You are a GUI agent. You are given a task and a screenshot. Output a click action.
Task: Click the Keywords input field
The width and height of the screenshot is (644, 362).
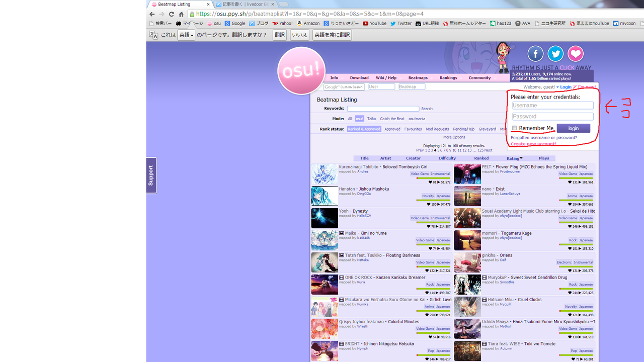pyautogui.click(x=383, y=109)
